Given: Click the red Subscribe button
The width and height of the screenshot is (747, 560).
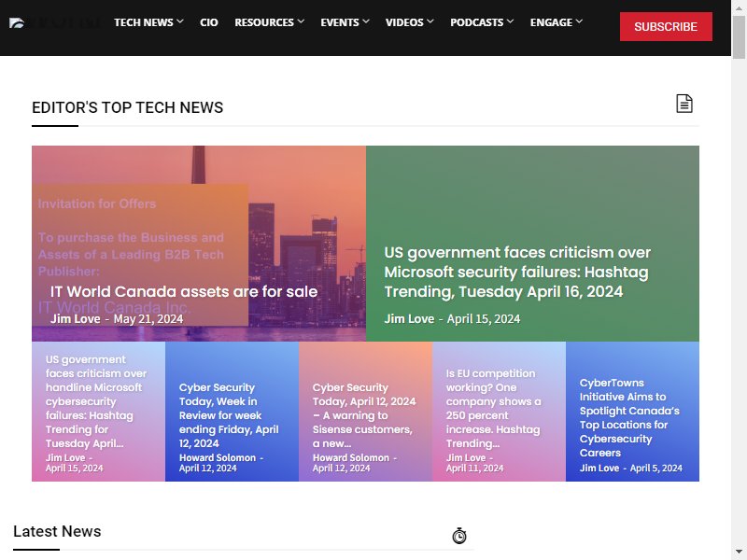Looking at the screenshot, I should click(666, 27).
